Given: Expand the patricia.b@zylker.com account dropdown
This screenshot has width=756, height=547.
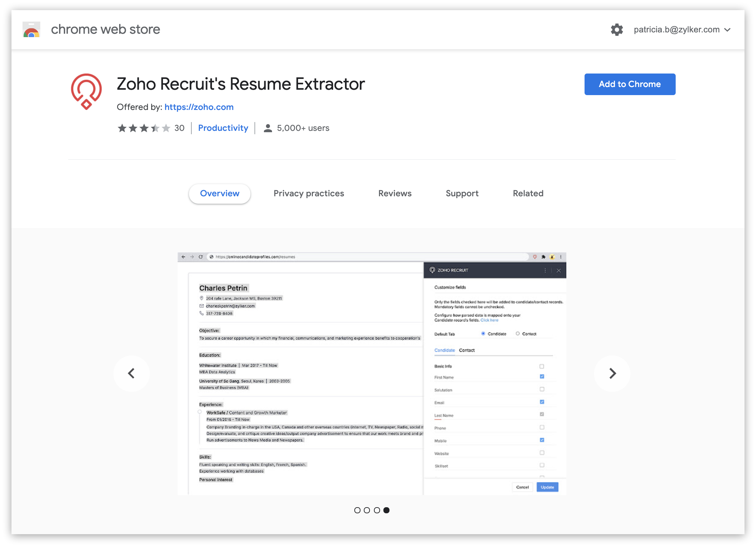Looking at the screenshot, I should click(682, 30).
